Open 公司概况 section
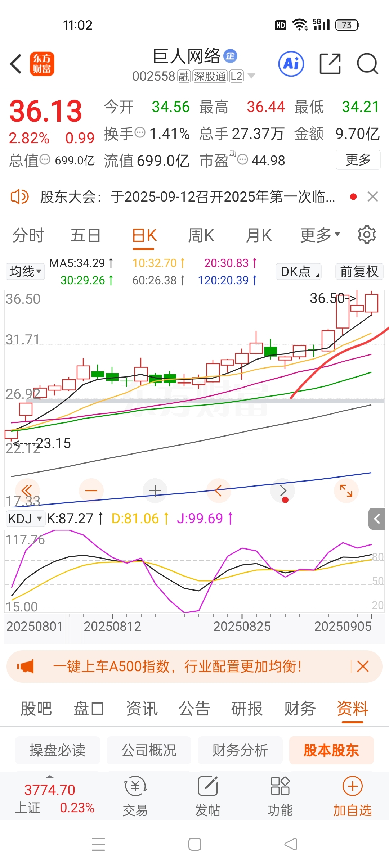Screen dimensions: 389x868 (x=149, y=750)
